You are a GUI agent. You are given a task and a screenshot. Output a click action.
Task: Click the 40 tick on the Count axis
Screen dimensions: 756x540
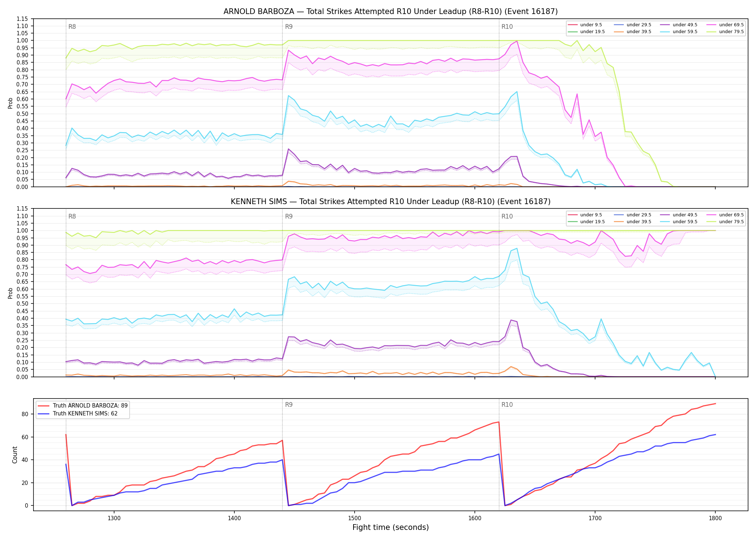tap(25, 460)
